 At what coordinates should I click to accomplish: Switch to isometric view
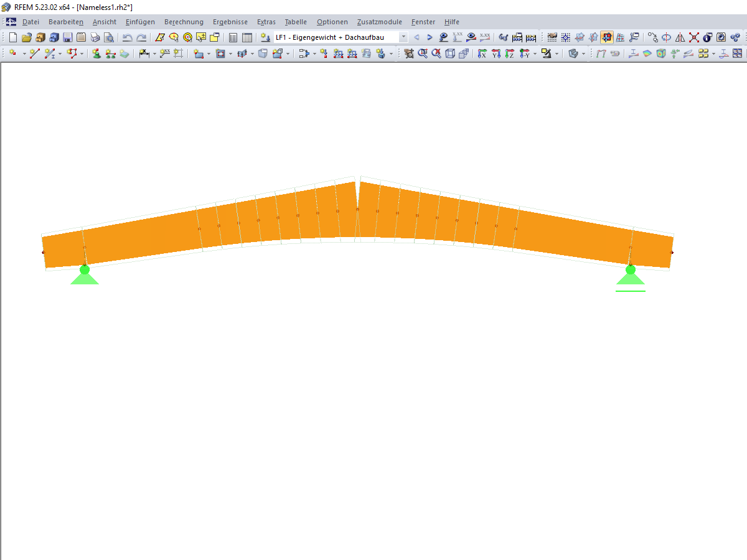573,54
